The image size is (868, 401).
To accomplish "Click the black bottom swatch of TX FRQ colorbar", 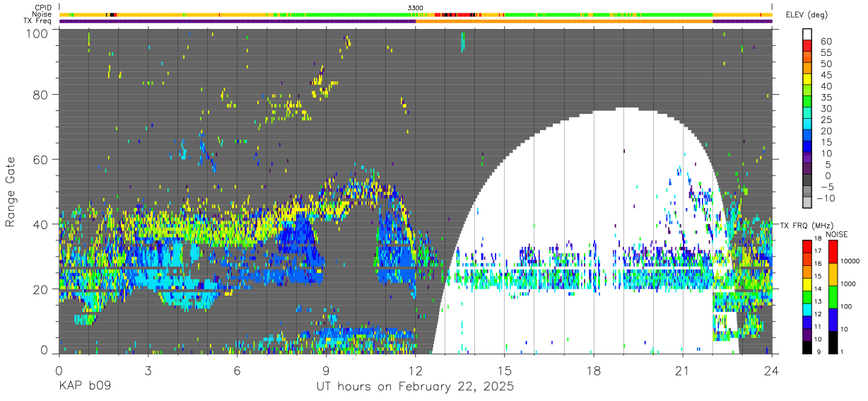I will click(x=807, y=346).
